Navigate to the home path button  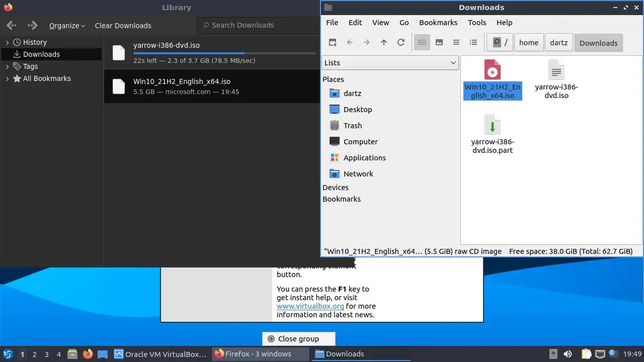(529, 43)
